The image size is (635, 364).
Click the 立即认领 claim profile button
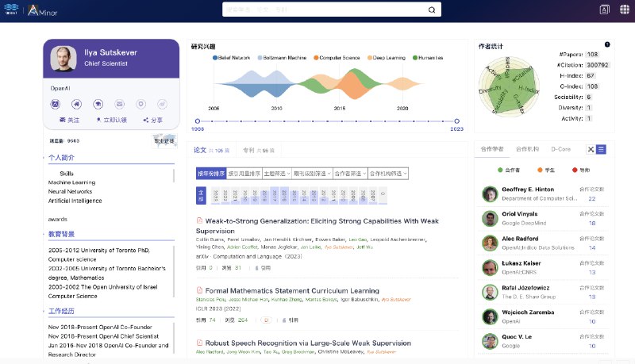tap(111, 120)
